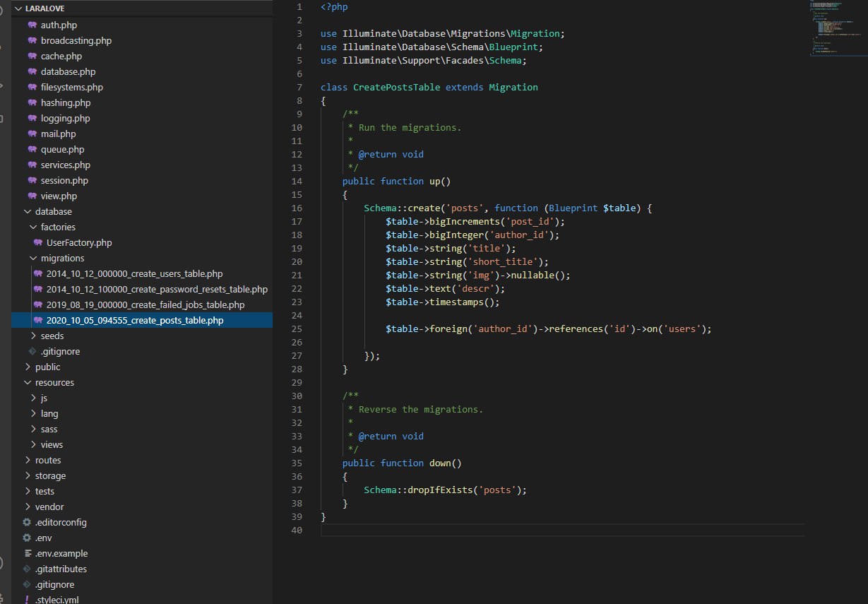This screenshot has width=868, height=604.
Task: Open hashing.php file
Action: (x=66, y=102)
